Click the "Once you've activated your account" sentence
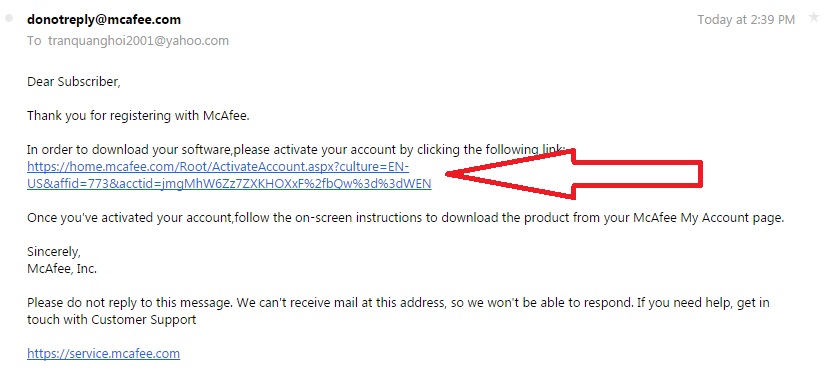The image size is (824, 375). coord(405,218)
